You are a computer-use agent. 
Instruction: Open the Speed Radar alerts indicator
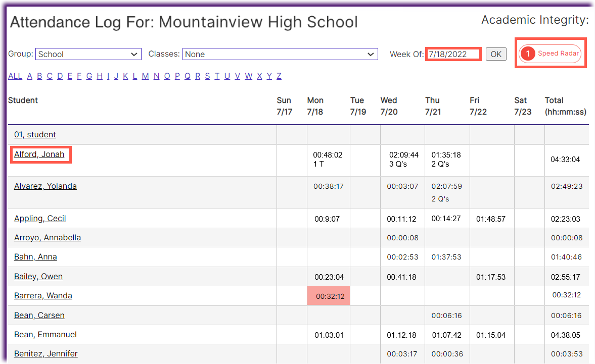551,53
